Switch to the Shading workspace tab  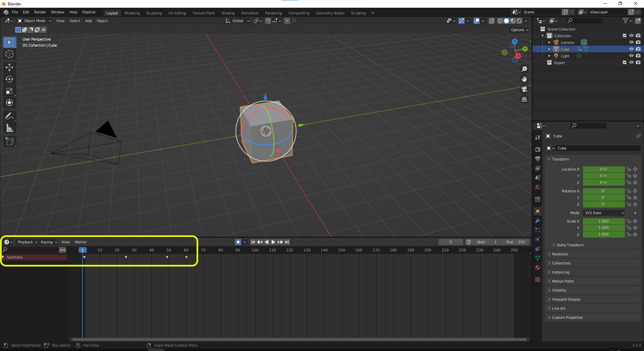click(x=228, y=13)
